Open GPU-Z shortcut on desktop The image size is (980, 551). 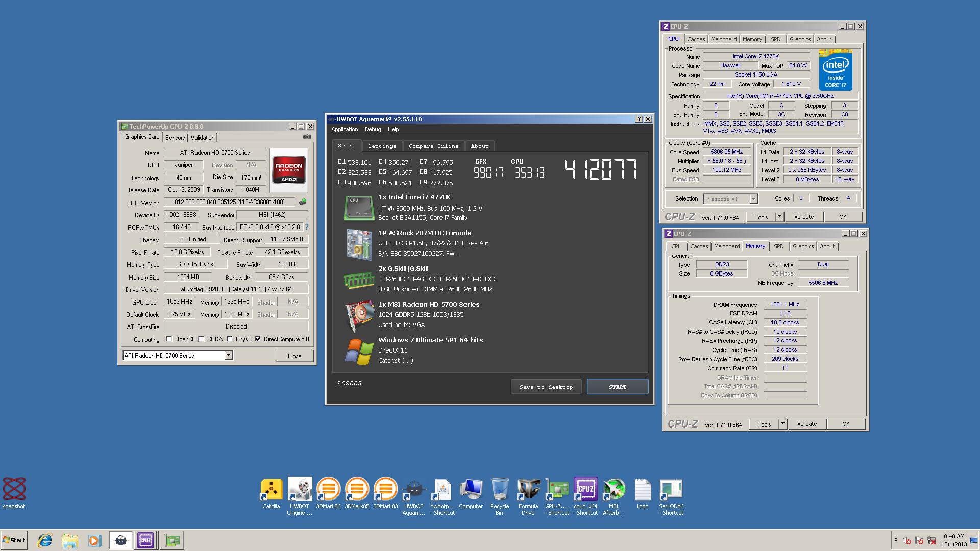click(557, 496)
